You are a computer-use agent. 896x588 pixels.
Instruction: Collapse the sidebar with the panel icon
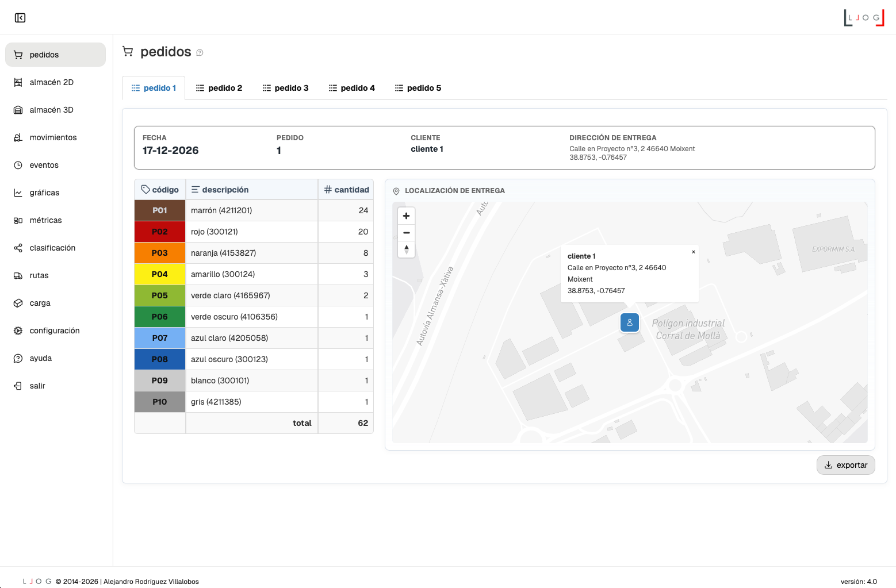coord(20,18)
